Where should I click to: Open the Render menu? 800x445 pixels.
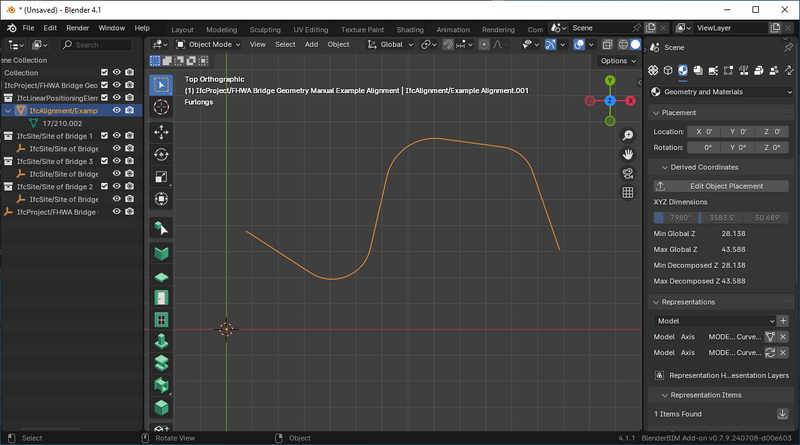point(78,28)
